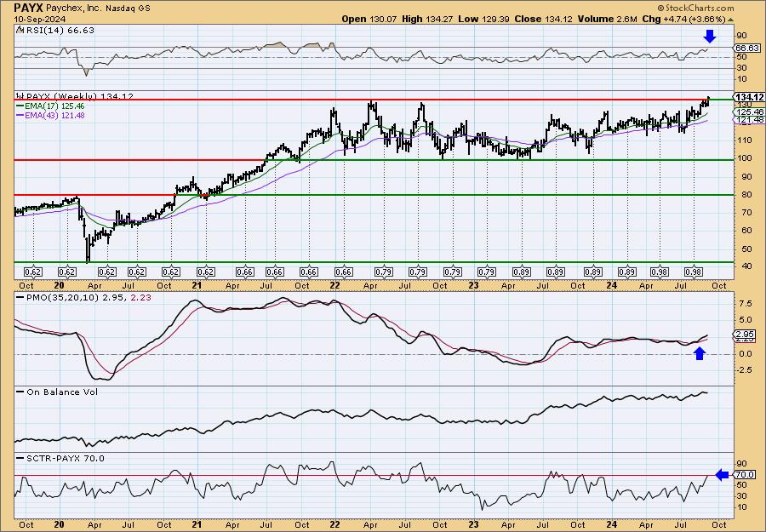Click the 7.5 PMO axis label

pyautogui.click(x=746, y=303)
